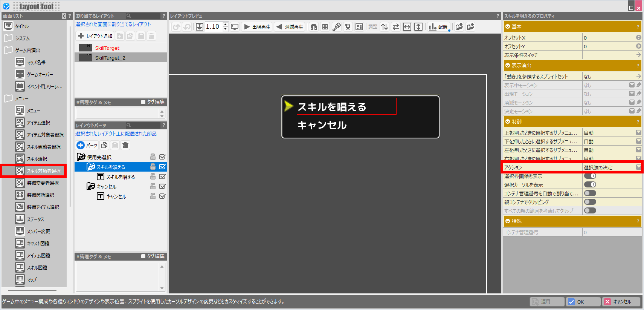Screen dimensions: 644x310
Task: Enable the magnet snap icon
Action: coord(314,27)
